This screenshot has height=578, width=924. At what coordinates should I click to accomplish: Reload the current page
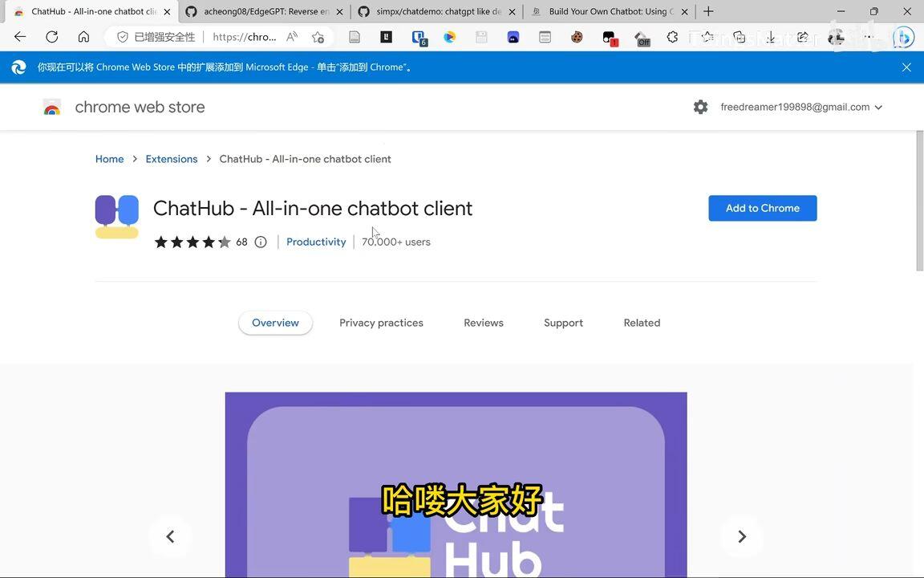[52, 37]
